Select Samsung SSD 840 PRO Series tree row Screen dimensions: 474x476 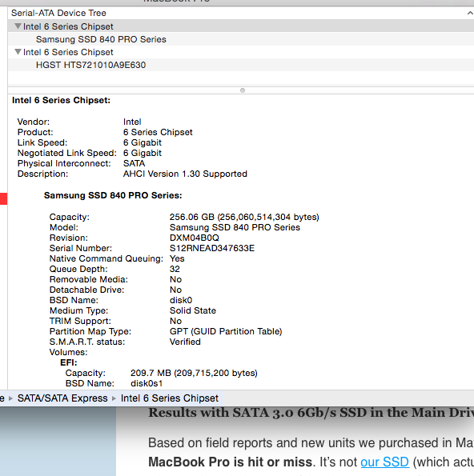click(241, 39)
